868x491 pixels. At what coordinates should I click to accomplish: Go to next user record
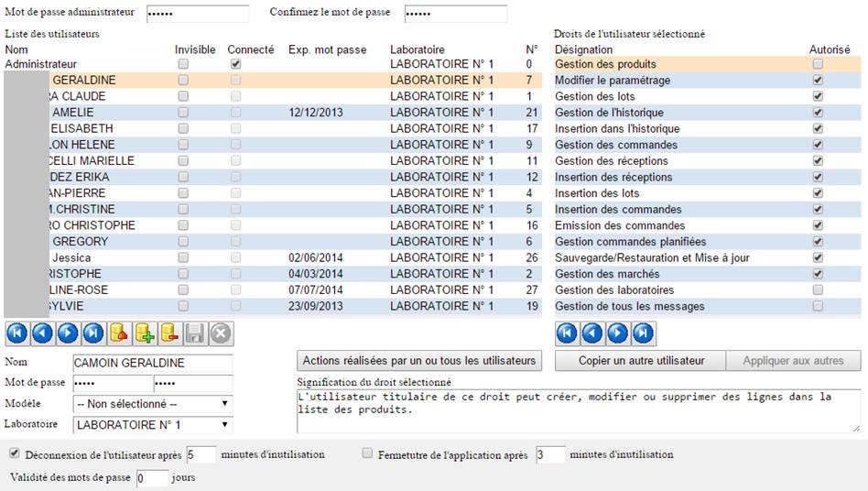[68, 333]
